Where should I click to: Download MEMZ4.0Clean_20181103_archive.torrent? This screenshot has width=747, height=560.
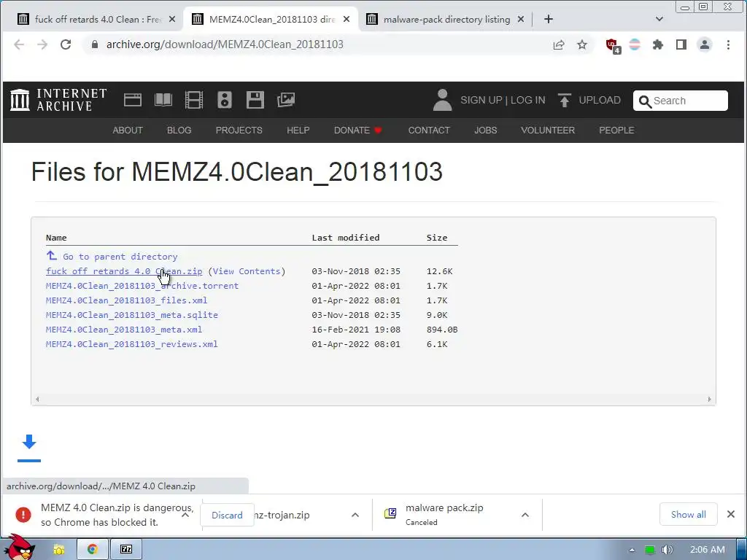tap(142, 286)
